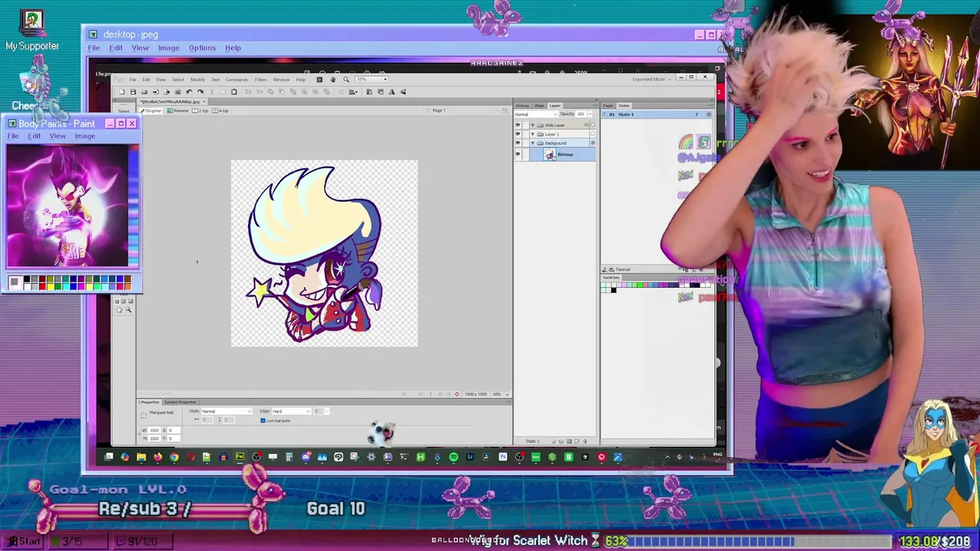Hide the Background layer using its eye
Screen dimensions: 980x551
click(x=518, y=143)
